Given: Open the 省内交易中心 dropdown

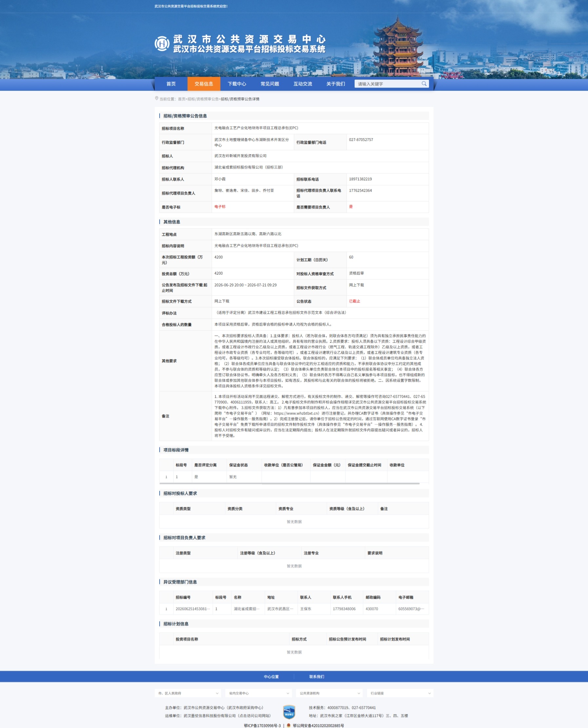Looking at the screenshot, I should 258,693.
